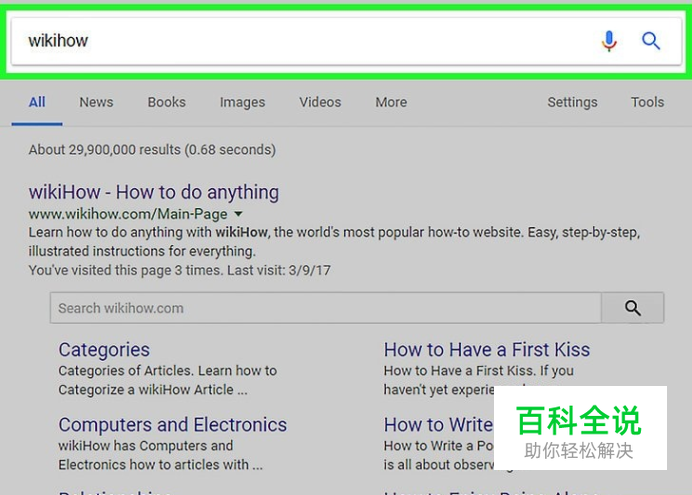692x495 pixels.
Task: Click the Search wikihow.com input field
Action: pos(326,308)
